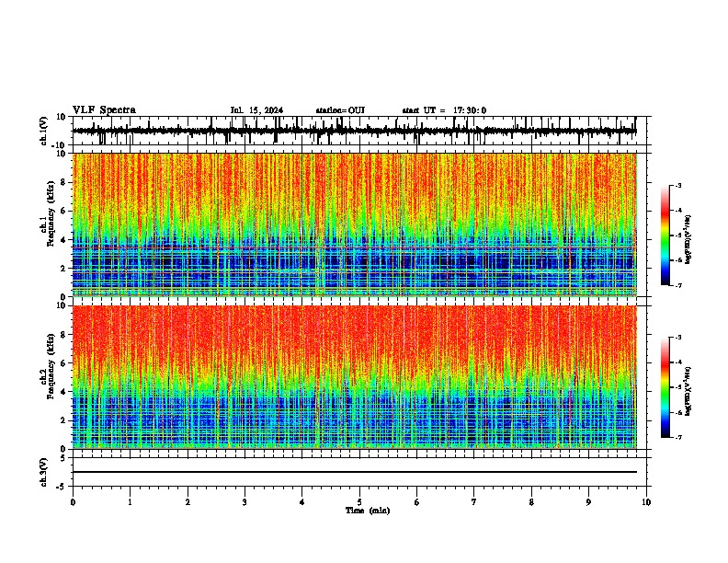
Task: Click the ch.1 colorbar "log(PSD)" label
Action: tap(688, 239)
